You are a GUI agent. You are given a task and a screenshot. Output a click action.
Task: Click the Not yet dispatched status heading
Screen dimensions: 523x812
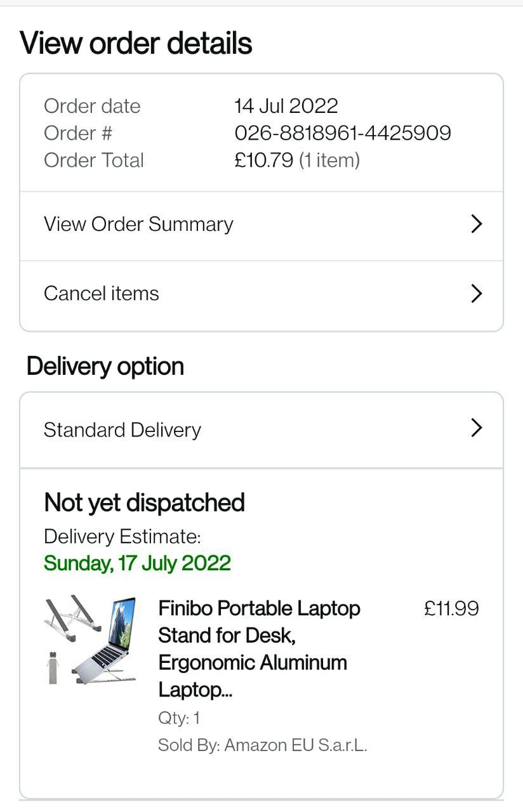[x=145, y=503]
